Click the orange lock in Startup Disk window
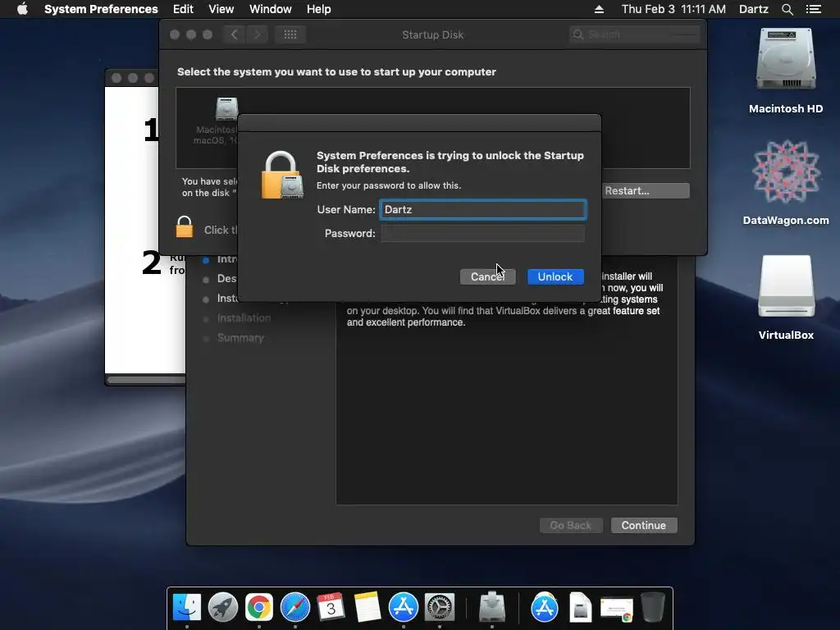This screenshot has height=630, width=840. (x=185, y=227)
